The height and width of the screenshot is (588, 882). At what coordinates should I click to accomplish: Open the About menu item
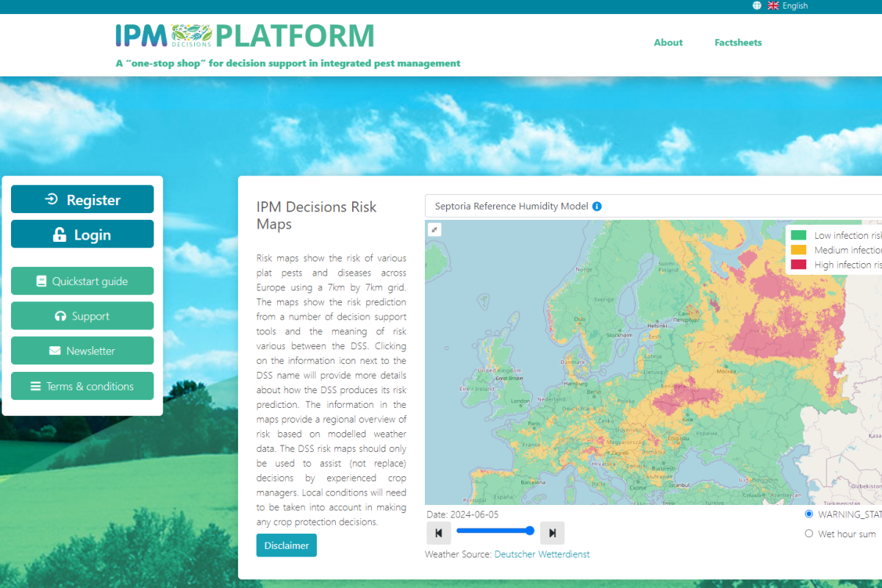coord(668,43)
